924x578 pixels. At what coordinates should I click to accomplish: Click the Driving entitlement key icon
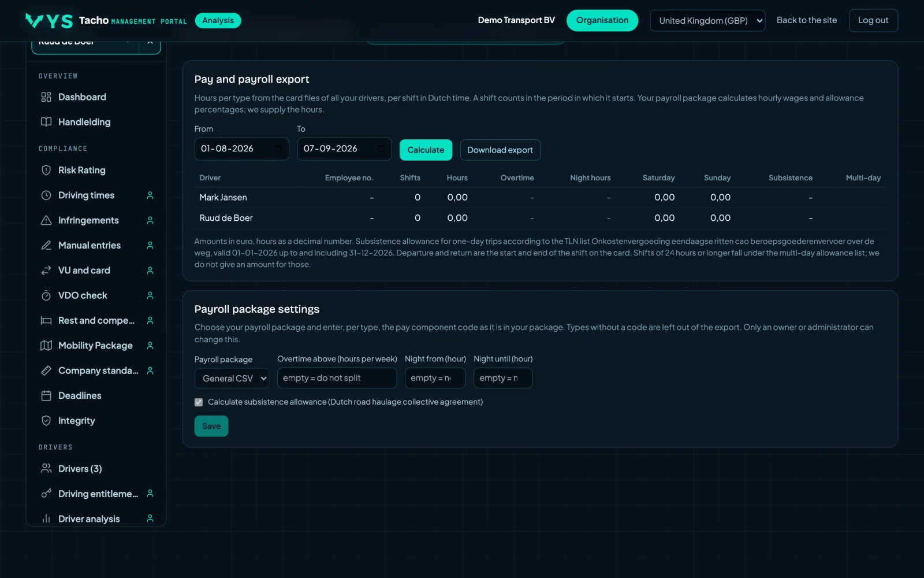[46, 494]
